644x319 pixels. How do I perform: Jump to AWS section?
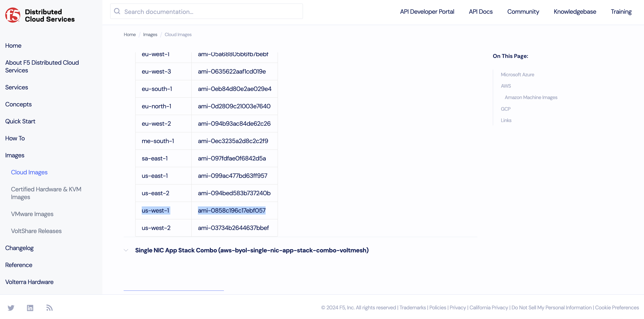(506, 86)
